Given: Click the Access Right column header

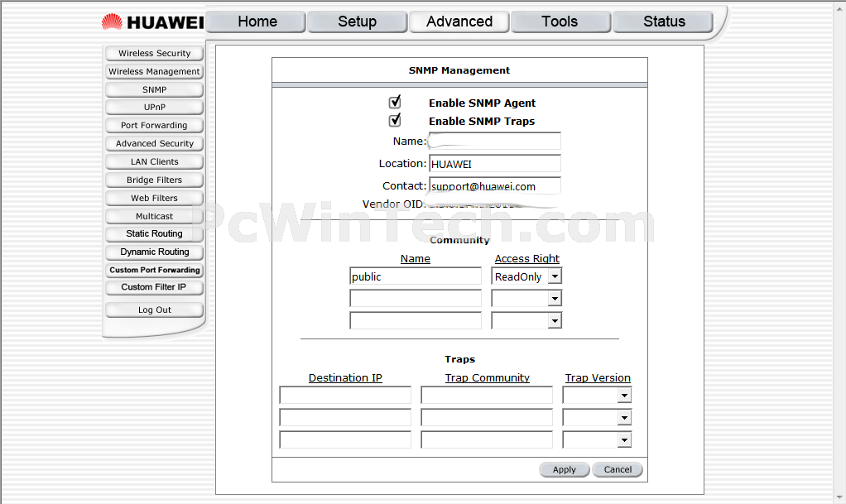Looking at the screenshot, I should click(x=527, y=258).
